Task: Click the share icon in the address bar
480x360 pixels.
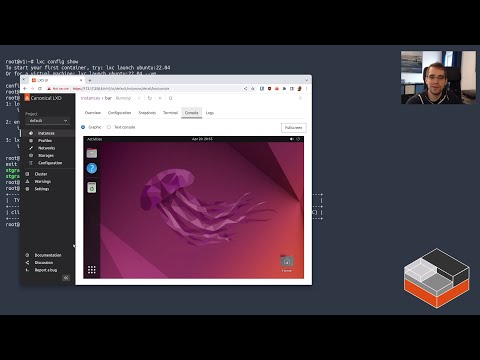Action: pyautogui.click(x=245, y=88)
